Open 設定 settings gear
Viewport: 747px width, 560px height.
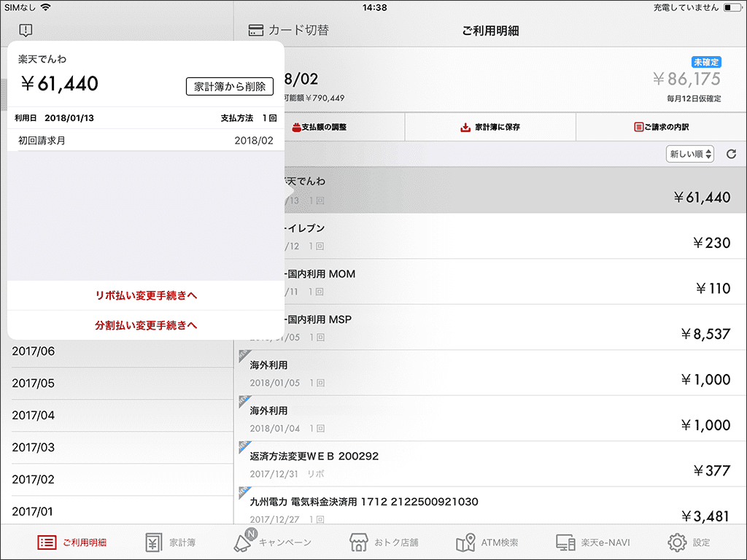coord(689,542)
